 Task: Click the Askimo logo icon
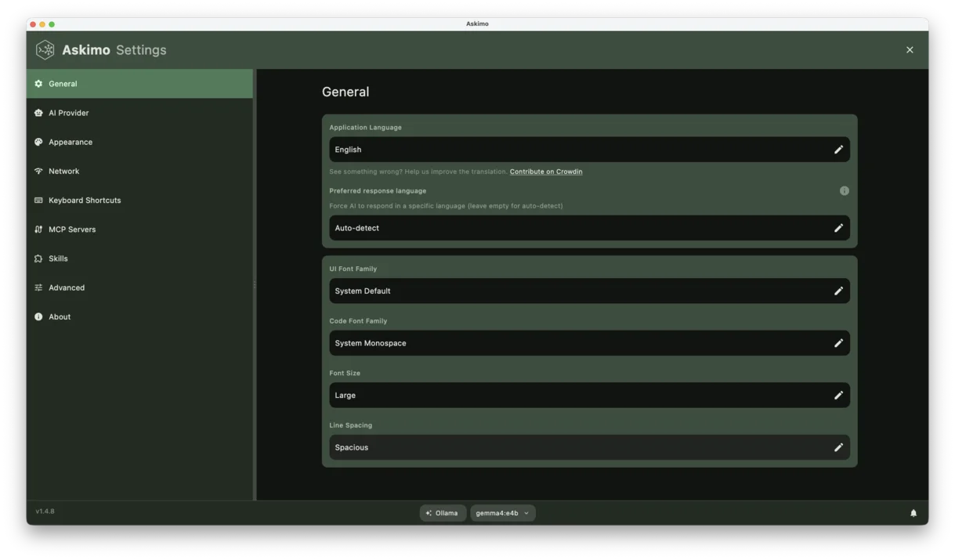[45, 49]
